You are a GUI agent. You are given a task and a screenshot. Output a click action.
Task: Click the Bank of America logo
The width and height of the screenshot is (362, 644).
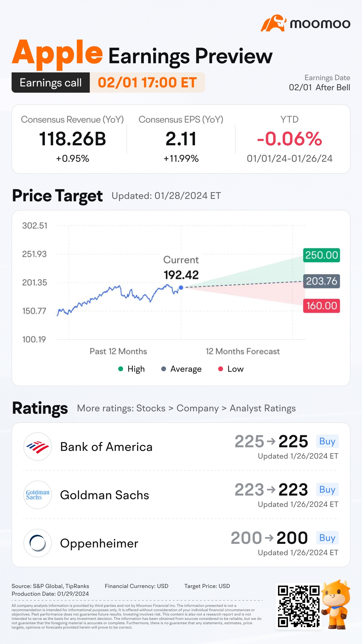tap(37, 447)
